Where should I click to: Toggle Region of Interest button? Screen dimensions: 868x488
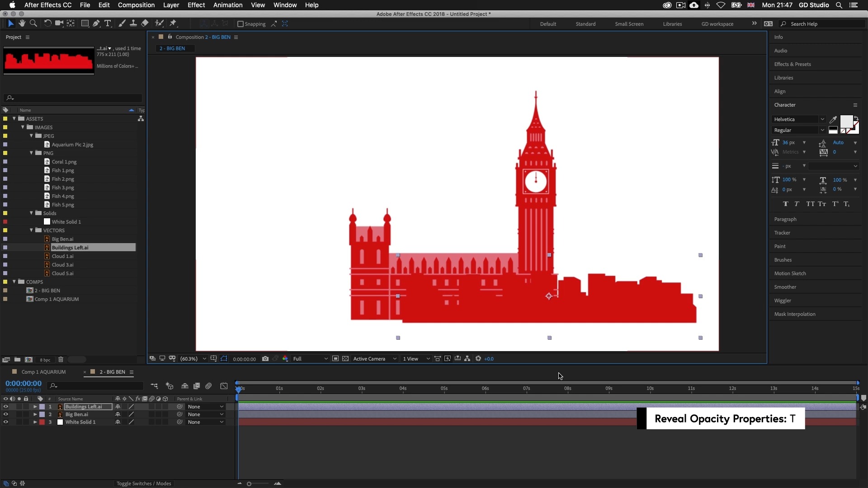[x=335, y=359]
